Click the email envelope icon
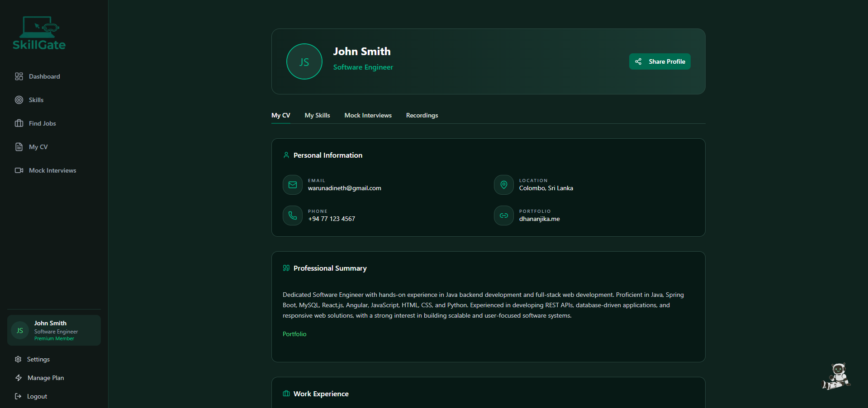 (293, 185)
